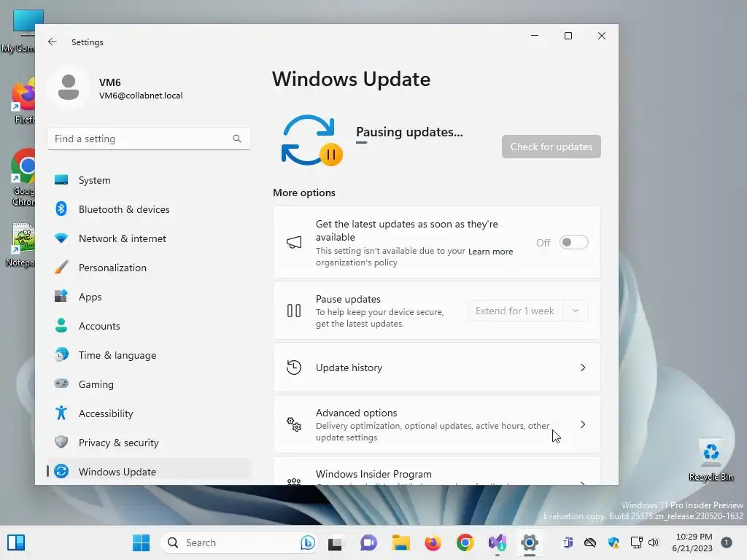Click the clock showing 10:29 PM
This screenshot has width=747, height=560.
pyautogui.click(x=694, y=537)
